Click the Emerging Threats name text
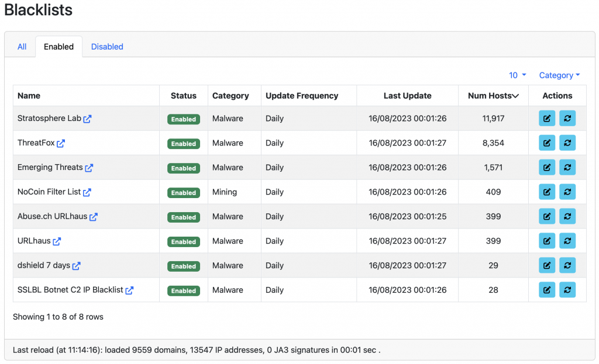 point(50,167)
